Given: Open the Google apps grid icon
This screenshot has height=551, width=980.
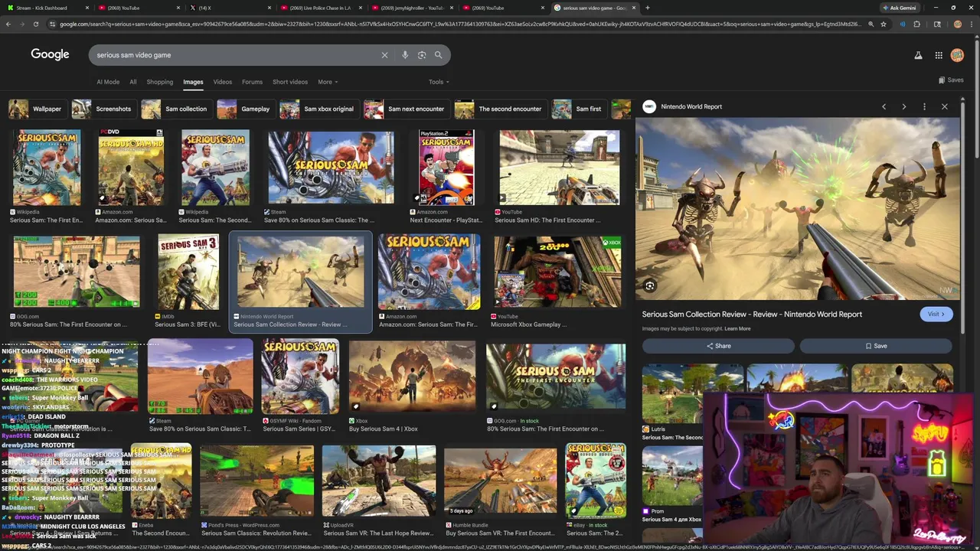Looking at the screenshot, I should click(939, 55).
